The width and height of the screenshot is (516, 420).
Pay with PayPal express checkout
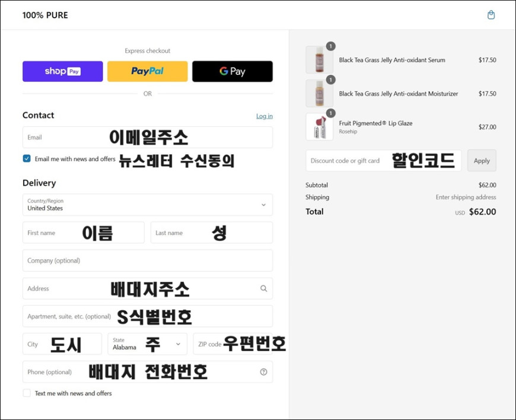(x=148, y=71)
